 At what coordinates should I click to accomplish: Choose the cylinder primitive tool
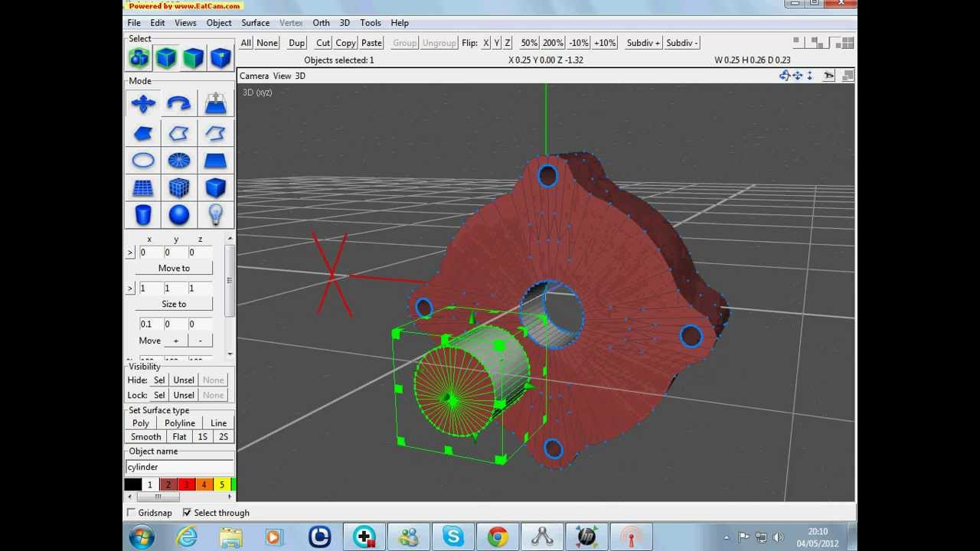coord(143,215)
